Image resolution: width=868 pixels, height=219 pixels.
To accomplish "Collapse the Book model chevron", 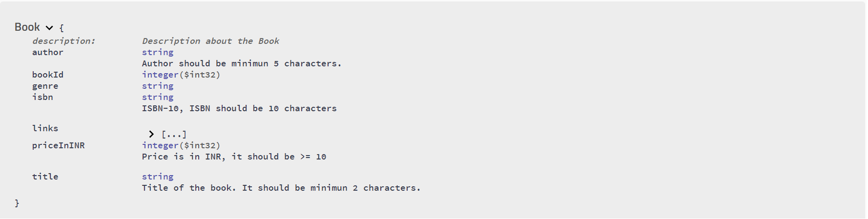I will pyautogui.click(x=49, y=28).
